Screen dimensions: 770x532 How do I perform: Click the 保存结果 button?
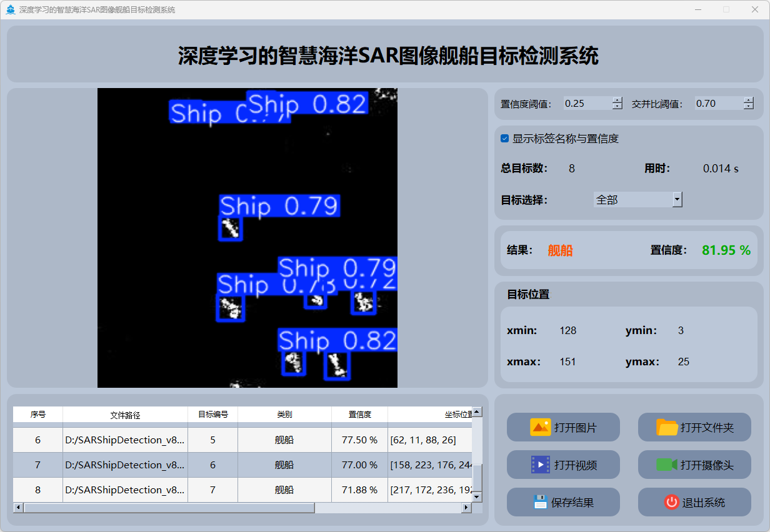[563, 502]
